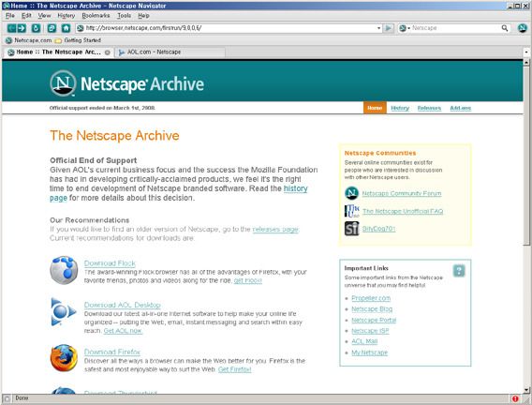Click the orange Home page nav button
This screenshot has width=532, height=405.
[375, 108]
